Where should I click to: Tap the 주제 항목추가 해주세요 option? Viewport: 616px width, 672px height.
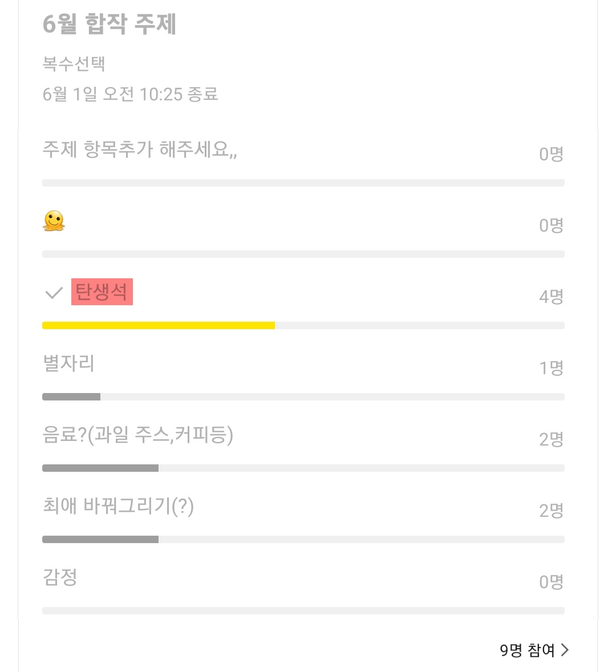[140, 149]
